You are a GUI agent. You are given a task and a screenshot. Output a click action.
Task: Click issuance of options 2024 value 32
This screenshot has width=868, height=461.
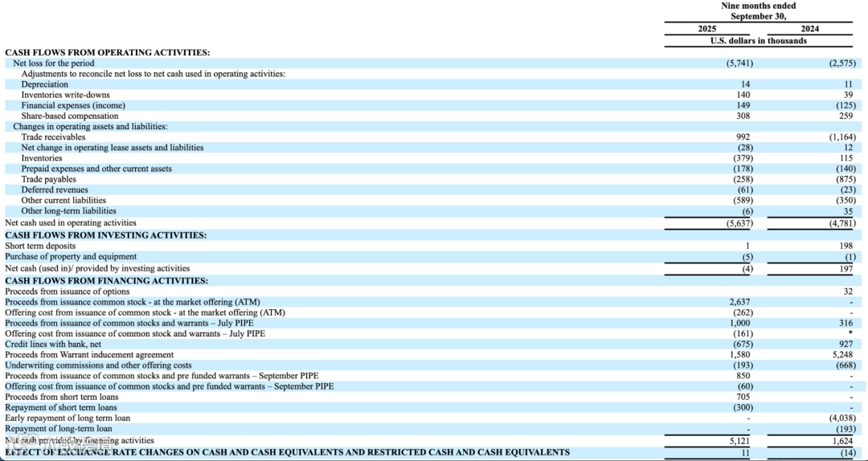(849, 291)
